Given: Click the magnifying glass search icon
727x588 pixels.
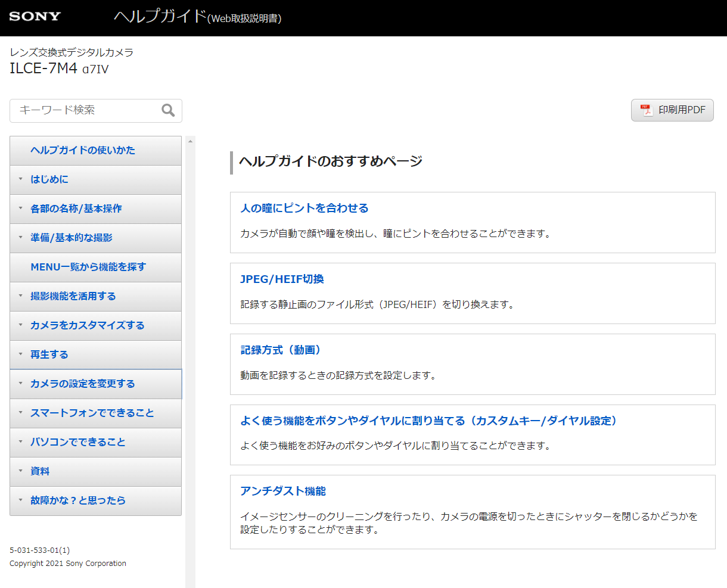Looking at the screenshot, I should pyautogui.click(x=168, y=110).
